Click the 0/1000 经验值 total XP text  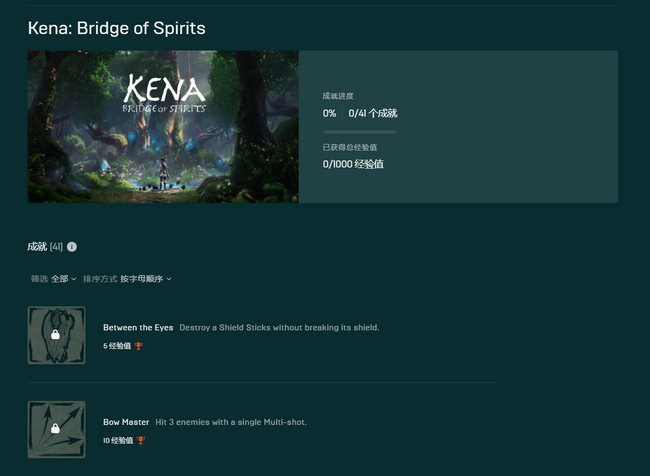353,164
